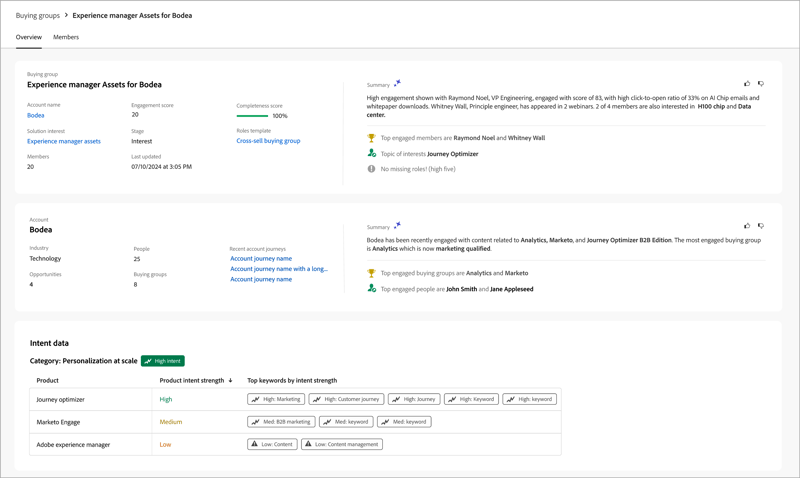The height and width of the screenshot is (478, 800).
Task: Open the long-named account journey link
Action: point(279,269)
